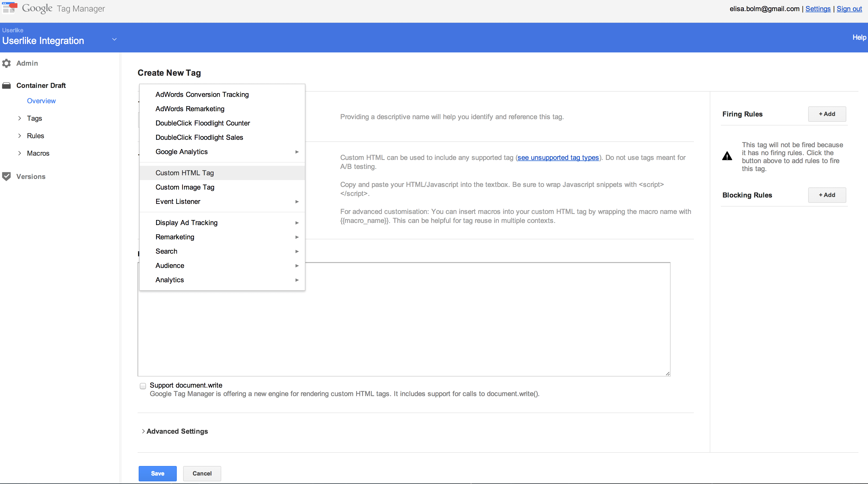868x484 pixels.
Task: Open the Search submenu arrow
Action: coord(297,252)
